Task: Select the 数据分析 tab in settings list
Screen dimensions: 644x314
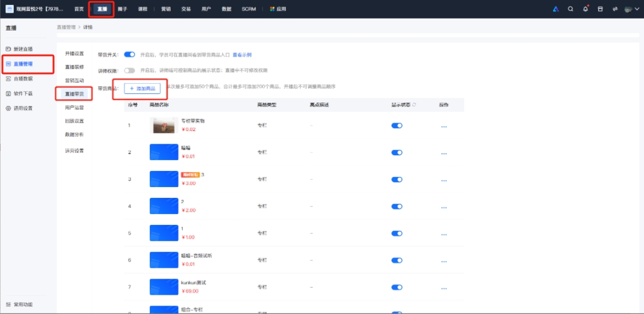Action: 74,134
